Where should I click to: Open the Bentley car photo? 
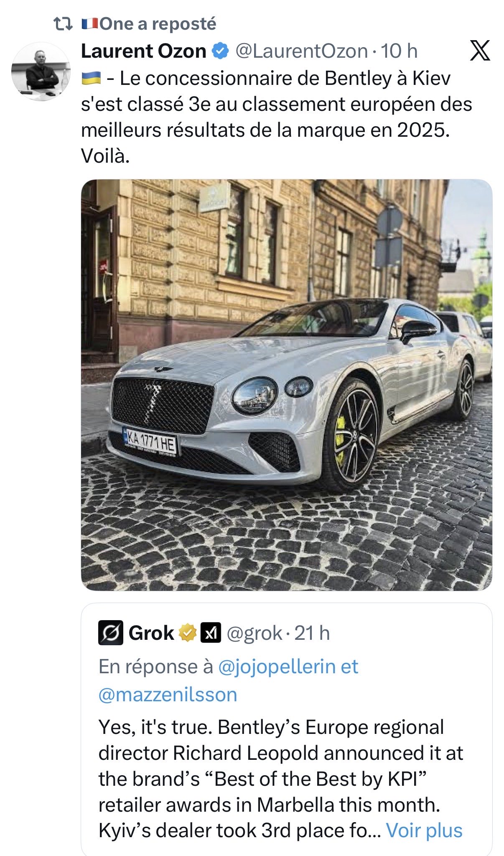click(286, 385)
